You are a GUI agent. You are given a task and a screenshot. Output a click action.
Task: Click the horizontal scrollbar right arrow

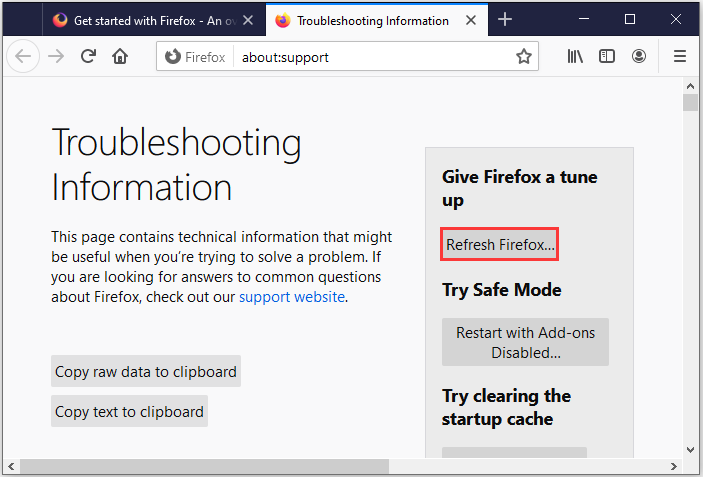(674, 467)
